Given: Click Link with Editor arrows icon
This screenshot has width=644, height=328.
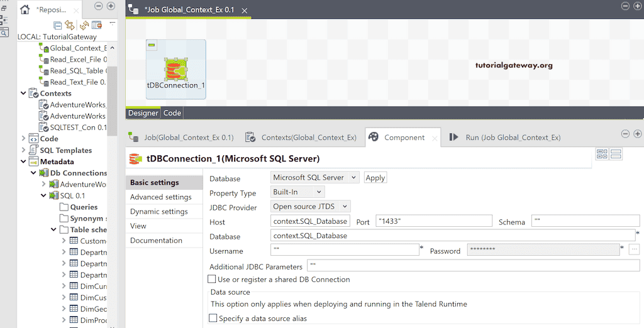Looking at the screenshot, I should click(x=70, y=26).
